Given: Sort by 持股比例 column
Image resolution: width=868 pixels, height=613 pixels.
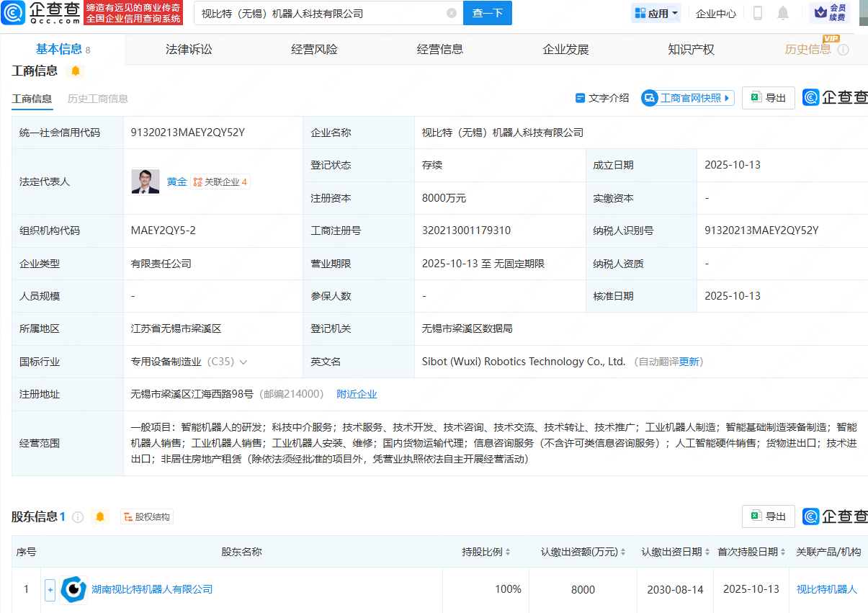Looking at the screenshot, I should [486, 552].
